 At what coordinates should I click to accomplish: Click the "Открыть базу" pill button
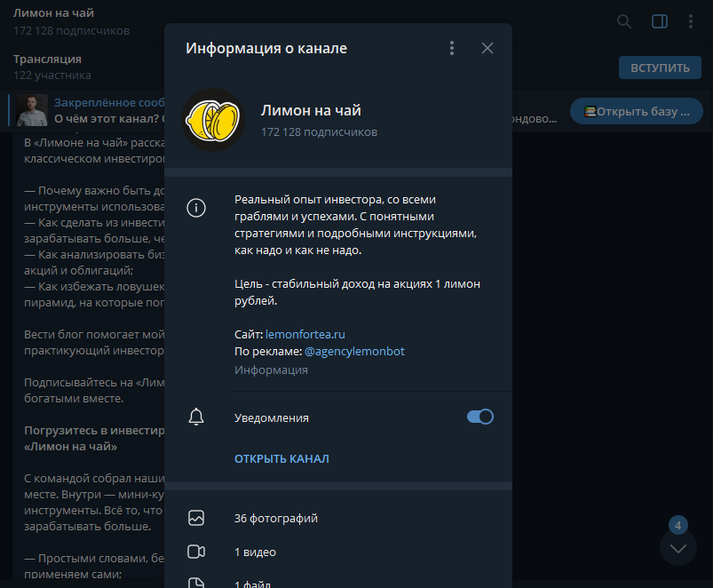(x=636, y=110)
